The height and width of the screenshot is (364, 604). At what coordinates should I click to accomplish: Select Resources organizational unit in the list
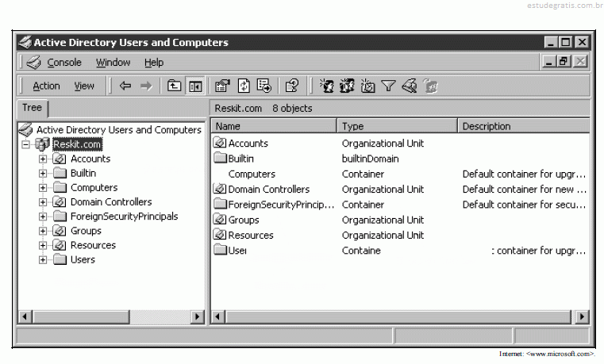click(250, 236)
